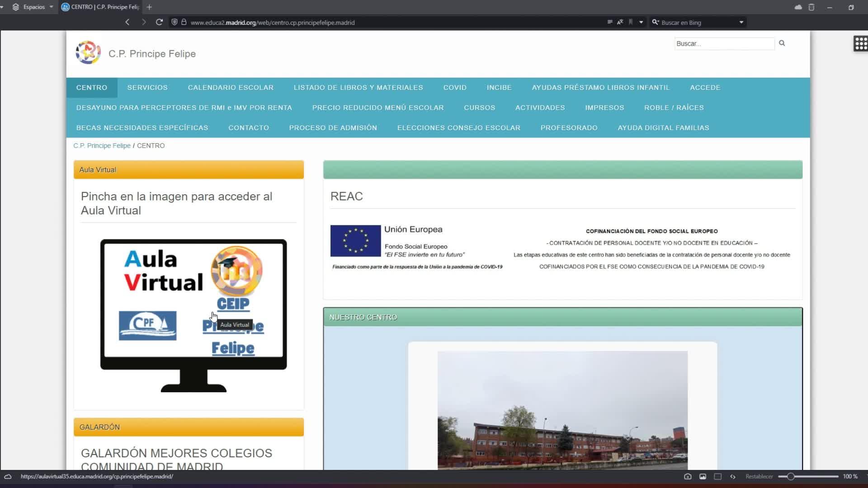Screen dimensions: 868x488
Task: Reload the page with the refresh icon
Action: 159,22
